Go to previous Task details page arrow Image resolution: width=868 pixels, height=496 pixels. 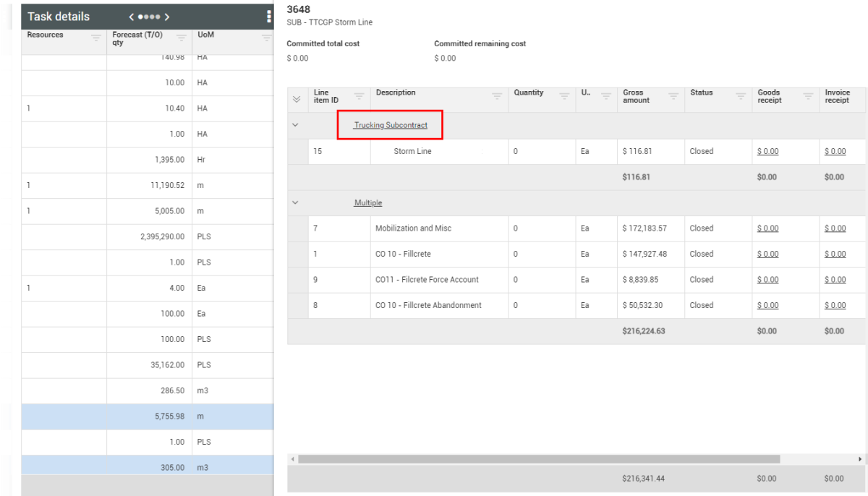132,17
